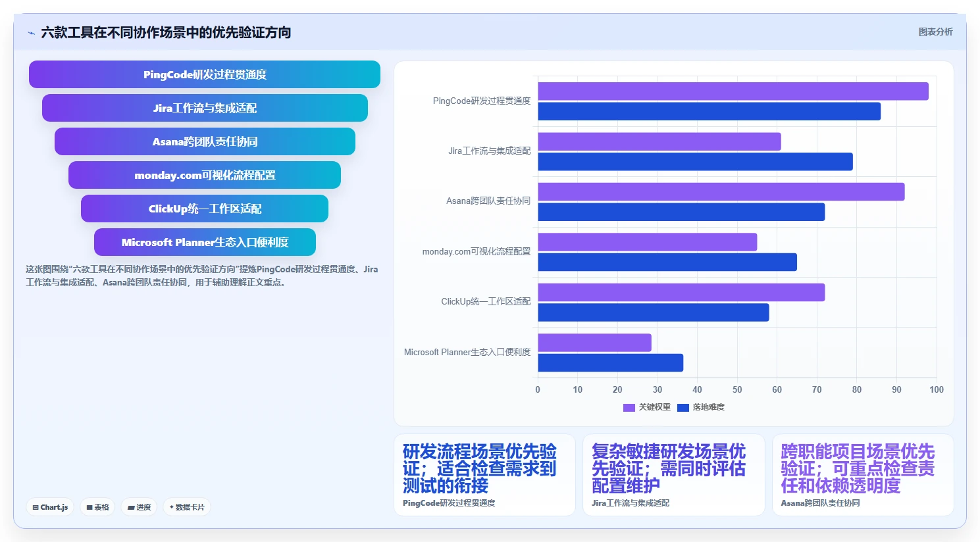980x542 pixels.
Task: Click the Microsoft Planner生态入口便利度 axis label
Action: click(467, 352)
